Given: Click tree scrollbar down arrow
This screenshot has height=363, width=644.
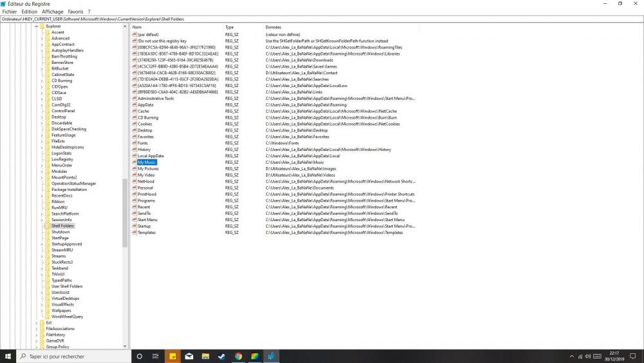Looking at the screenshot, I should pos(125,346).
